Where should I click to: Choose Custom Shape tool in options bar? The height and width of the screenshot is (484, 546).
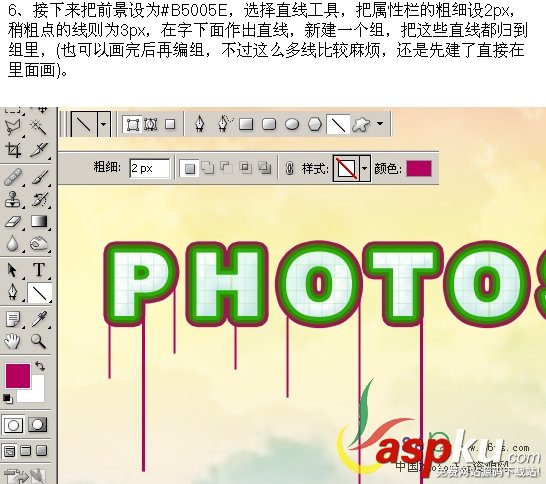[361, 124]
